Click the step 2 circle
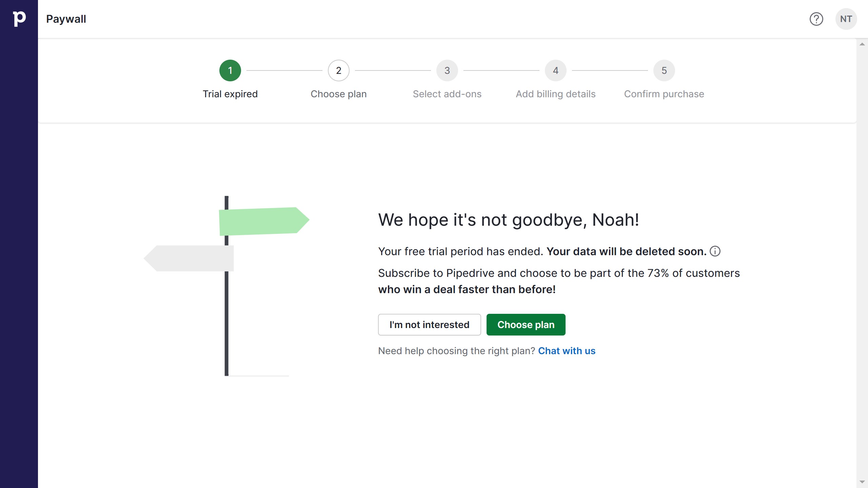Image resolution: width=868 pixels, height=488 pixels. (339, 70)
